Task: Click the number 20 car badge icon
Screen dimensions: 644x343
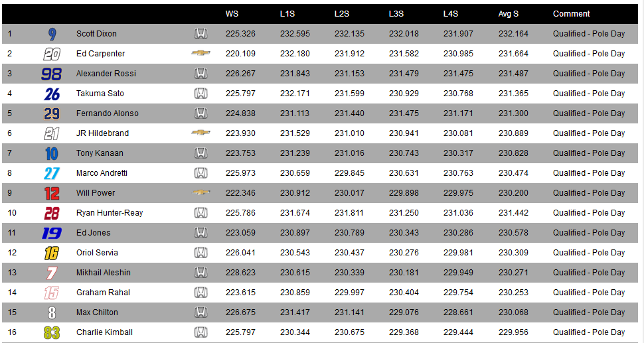Action: (x=52, y=54)
